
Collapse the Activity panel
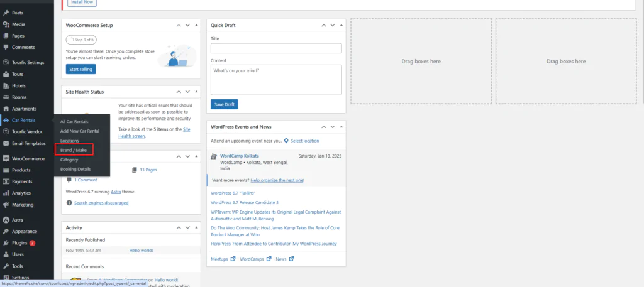pyautogui.click(x=196, y=227)
